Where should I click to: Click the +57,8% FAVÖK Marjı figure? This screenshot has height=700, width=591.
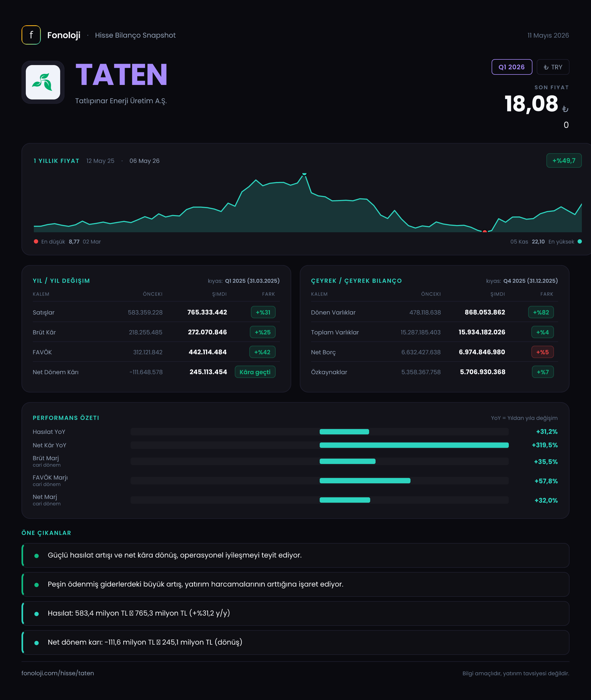pyautogui.click(x=546, y=481)
